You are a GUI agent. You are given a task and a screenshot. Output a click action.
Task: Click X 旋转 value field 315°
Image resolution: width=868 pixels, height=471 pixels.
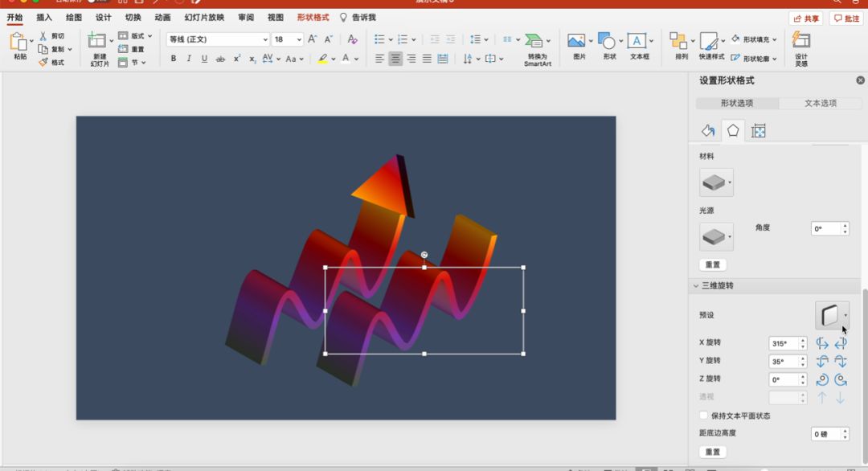coord(784,344)
